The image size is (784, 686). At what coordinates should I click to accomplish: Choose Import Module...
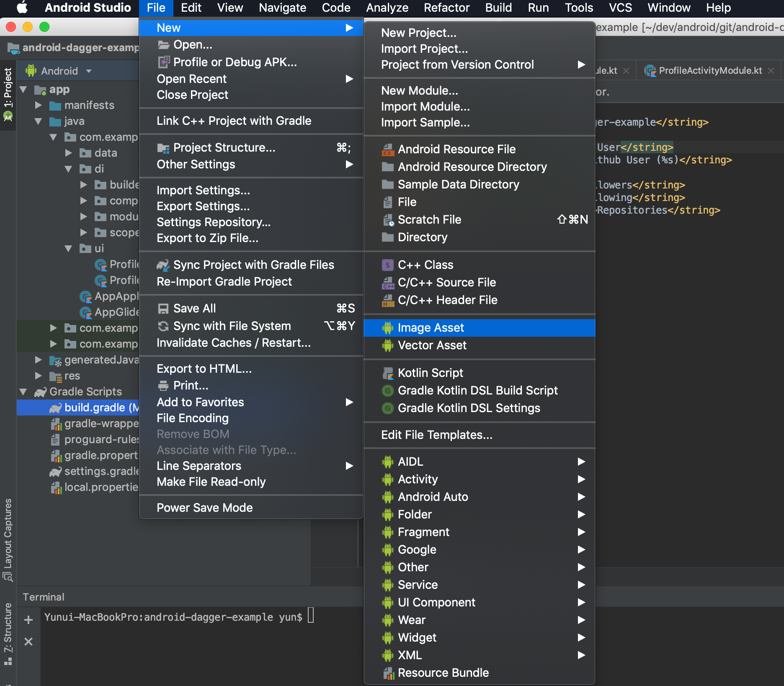pos(480,107)
